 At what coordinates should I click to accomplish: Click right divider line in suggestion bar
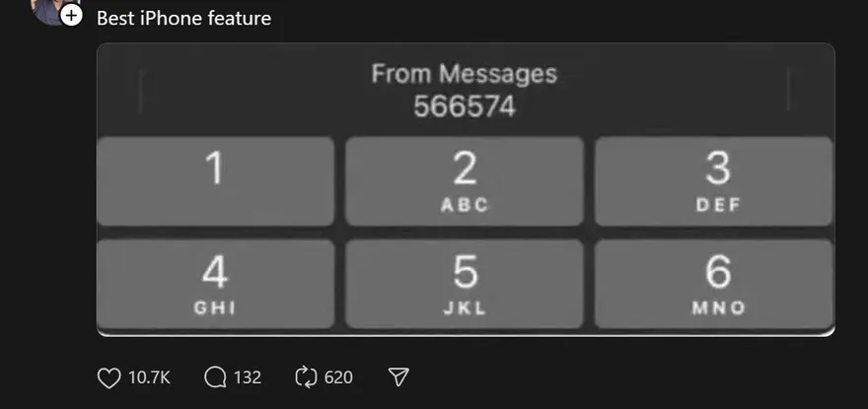pyautogui.click(x=789, y=91)
